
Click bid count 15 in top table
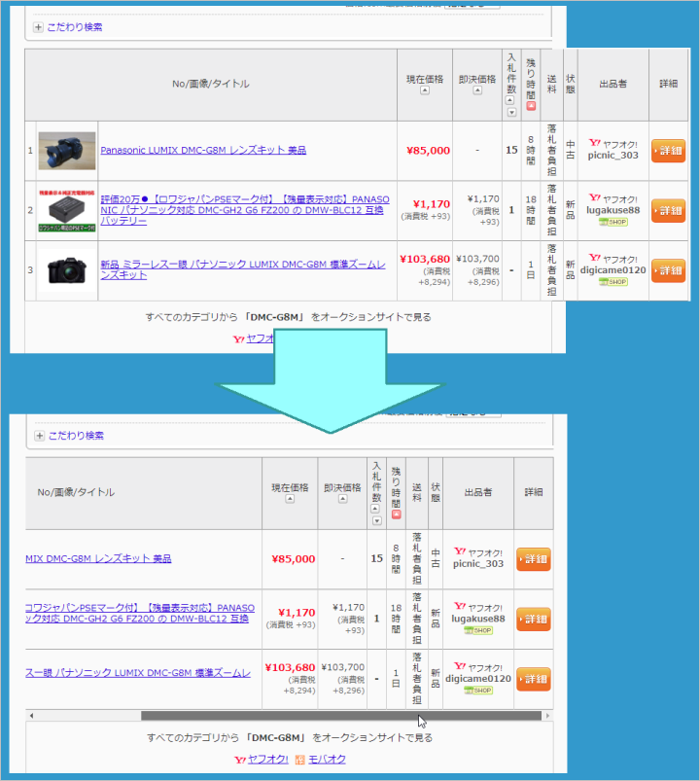(x=511, y=150)
